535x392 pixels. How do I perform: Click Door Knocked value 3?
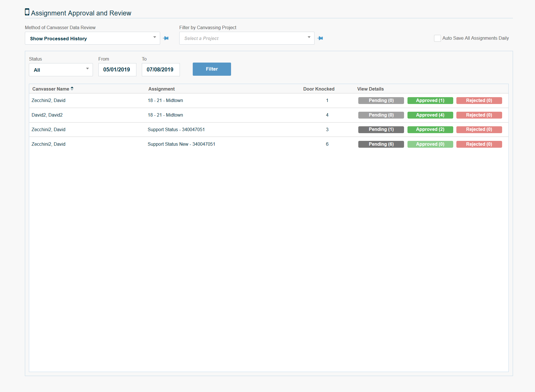pyautogui.click(x=327, y=129)
